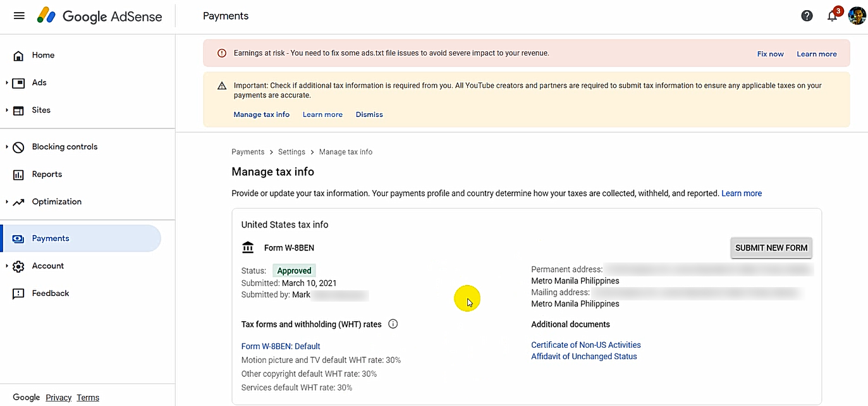Screen dimensions: 868x406
Task: Expand the Account sidebar section
Action: click(7, 266)
